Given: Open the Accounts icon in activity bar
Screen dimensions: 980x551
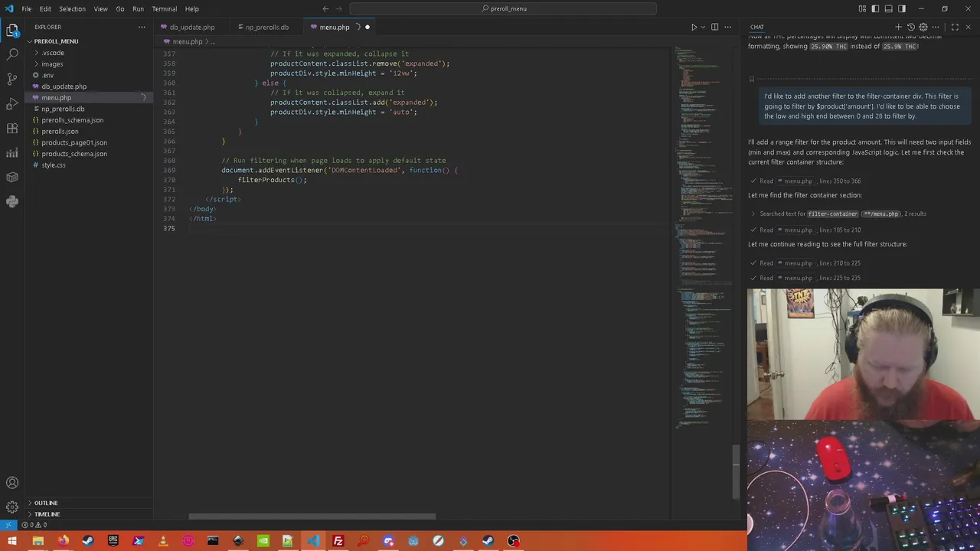Looking at the screenshot, I should tap(12, 483).
